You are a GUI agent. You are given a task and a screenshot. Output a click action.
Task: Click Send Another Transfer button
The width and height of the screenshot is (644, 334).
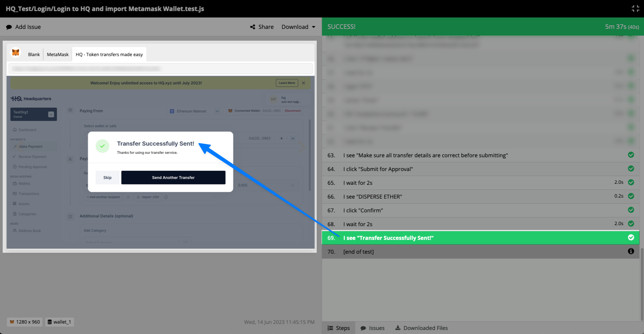pyautogui.click(x=173, y=177)
